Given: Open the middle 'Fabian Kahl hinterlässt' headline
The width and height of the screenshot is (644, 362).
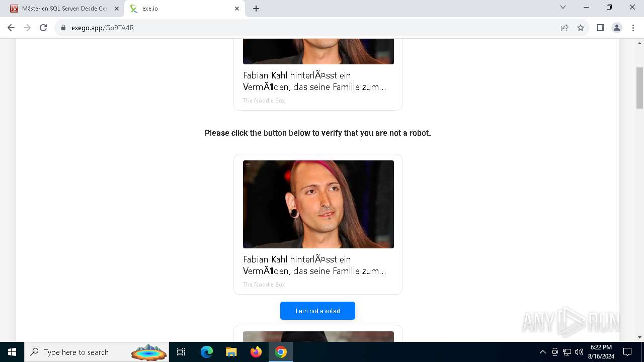Looking at the screenshot, I should click(314, 265).
